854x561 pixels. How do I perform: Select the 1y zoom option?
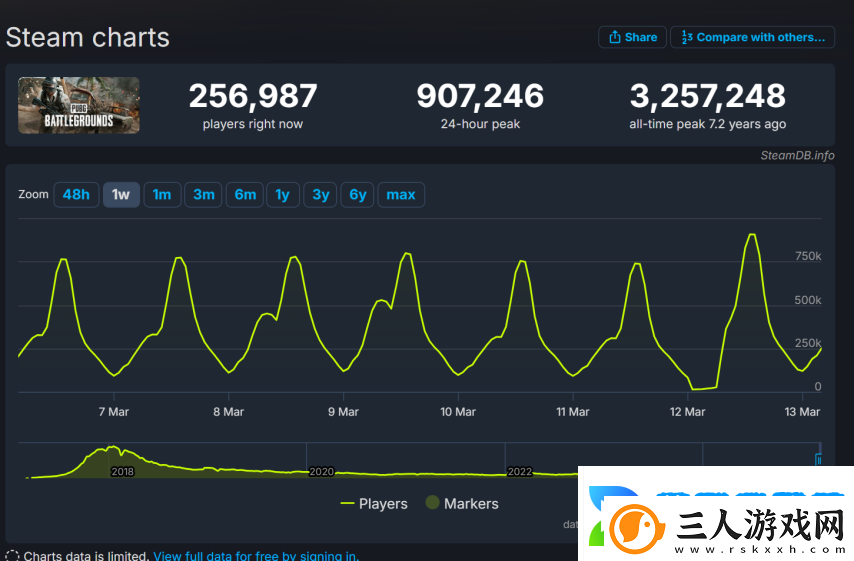(x=283, y=194)
